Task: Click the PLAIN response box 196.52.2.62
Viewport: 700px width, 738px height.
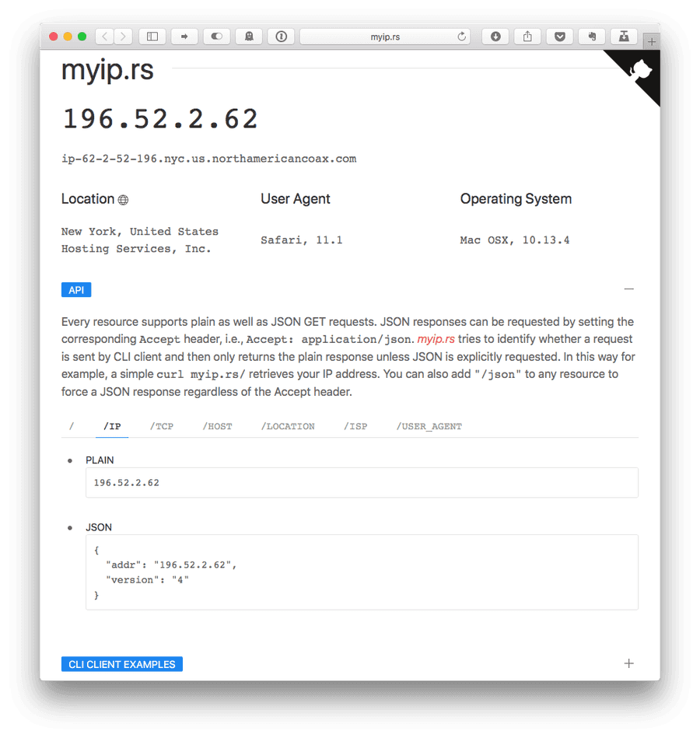Action: tap(362, 482)
